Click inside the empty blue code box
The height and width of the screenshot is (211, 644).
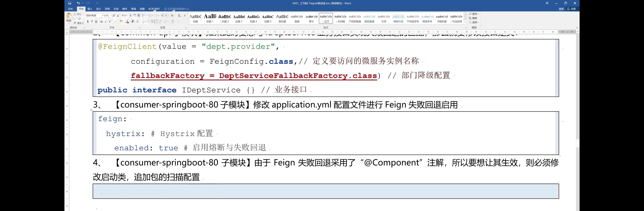click(326, 191)
